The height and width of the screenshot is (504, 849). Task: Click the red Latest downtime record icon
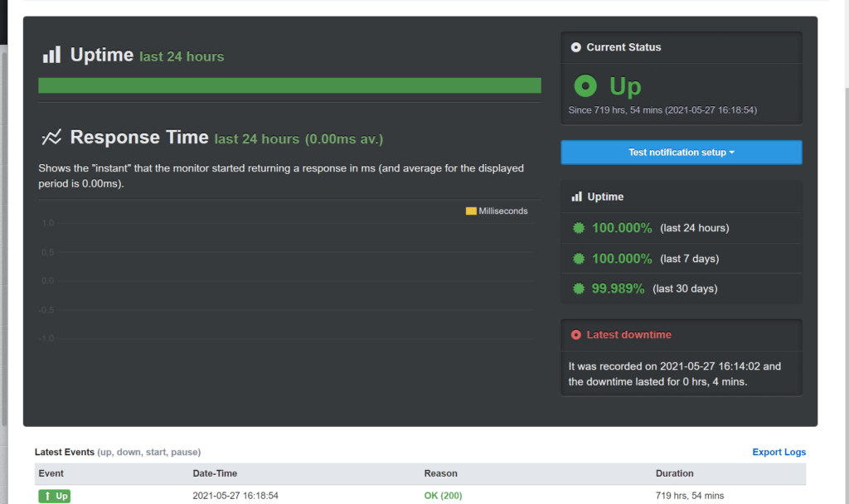point(576,334)
